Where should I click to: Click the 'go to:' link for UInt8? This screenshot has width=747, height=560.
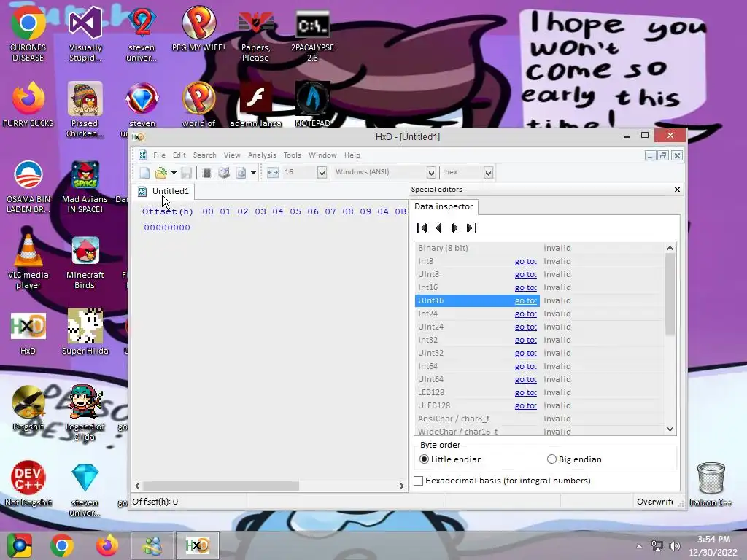click(x=525, y=274)
